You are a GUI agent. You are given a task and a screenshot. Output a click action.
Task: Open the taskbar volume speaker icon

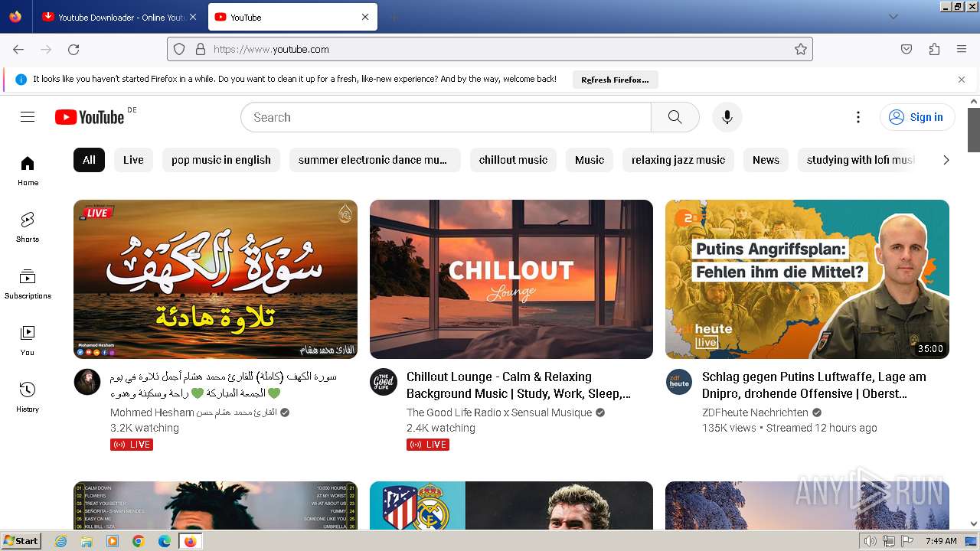point(870,541)
